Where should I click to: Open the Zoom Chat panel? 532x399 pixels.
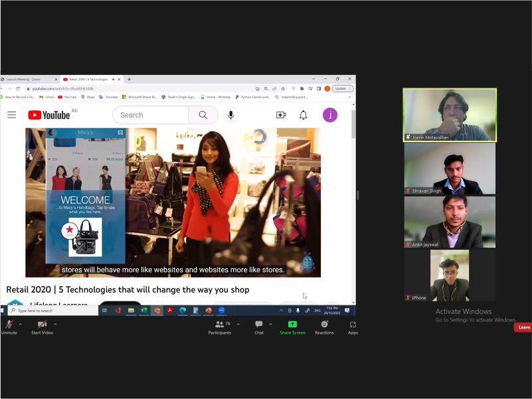259,327
